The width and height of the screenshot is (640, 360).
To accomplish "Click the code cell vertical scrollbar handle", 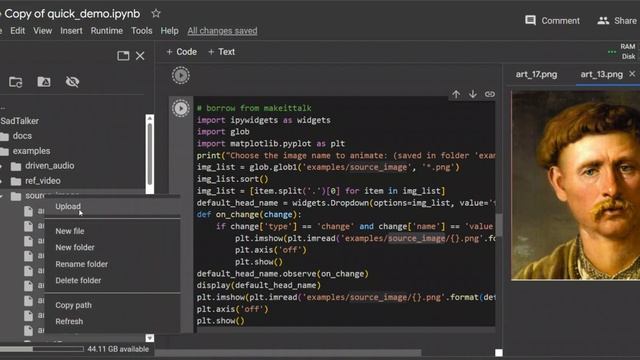I will click(x=498, y=224).
